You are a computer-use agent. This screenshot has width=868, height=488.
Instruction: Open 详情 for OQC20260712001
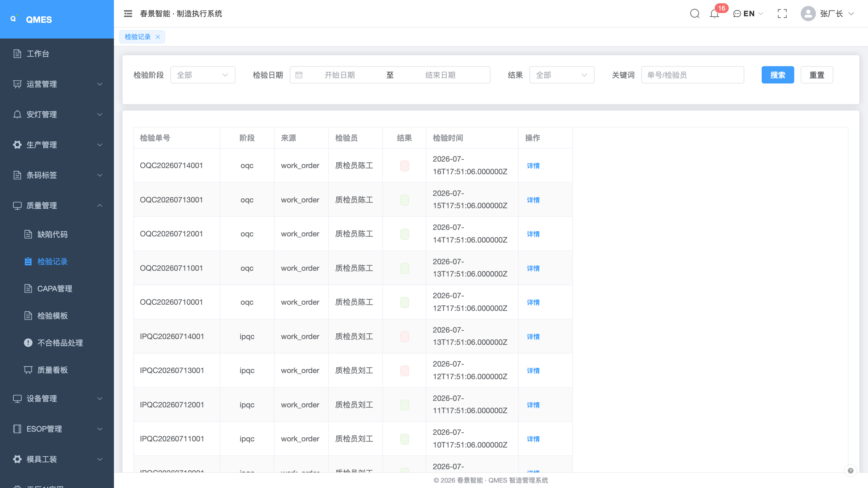(x=533, y=234)
